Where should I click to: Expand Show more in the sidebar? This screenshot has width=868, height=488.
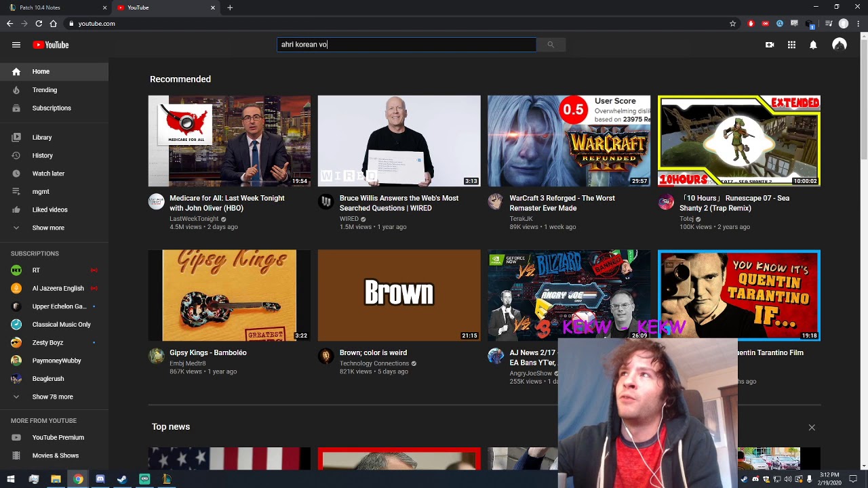click(x=54, y=228)
